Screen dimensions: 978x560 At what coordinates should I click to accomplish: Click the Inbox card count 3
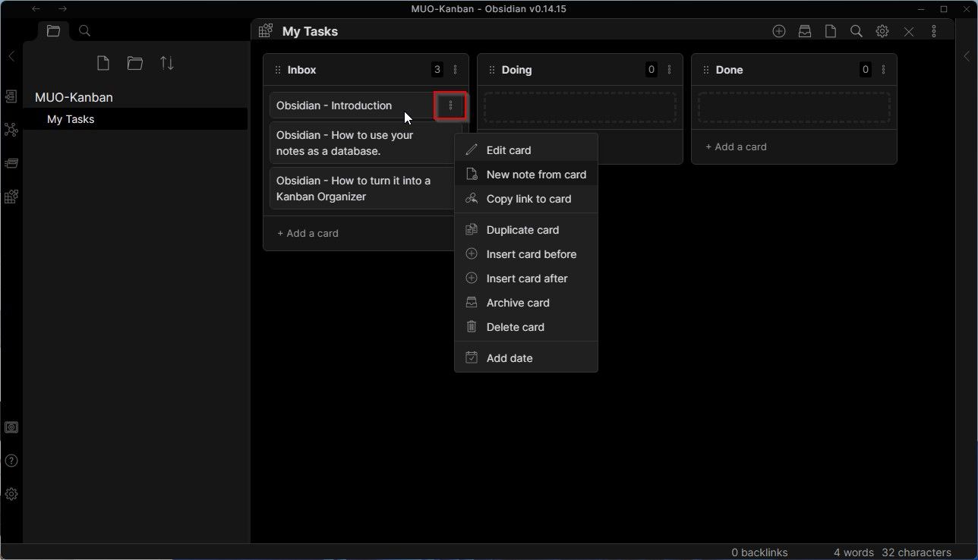click(437, 70)
